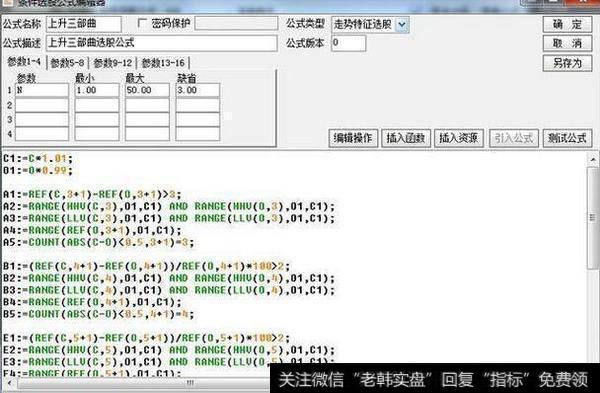The width and height of the screenshot is (600, 393).
Task: Run the 测试公式 button
Action: tap(567, 138)
